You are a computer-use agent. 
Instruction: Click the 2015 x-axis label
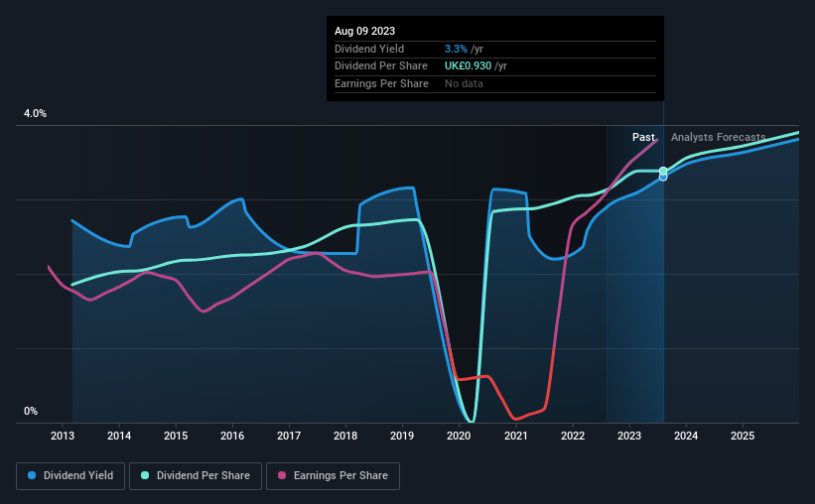pos(176,436)
